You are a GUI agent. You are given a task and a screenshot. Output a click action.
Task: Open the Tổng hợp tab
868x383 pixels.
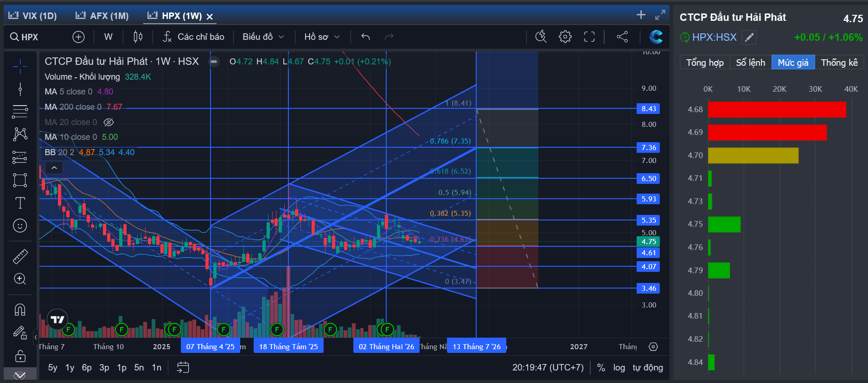705,63
